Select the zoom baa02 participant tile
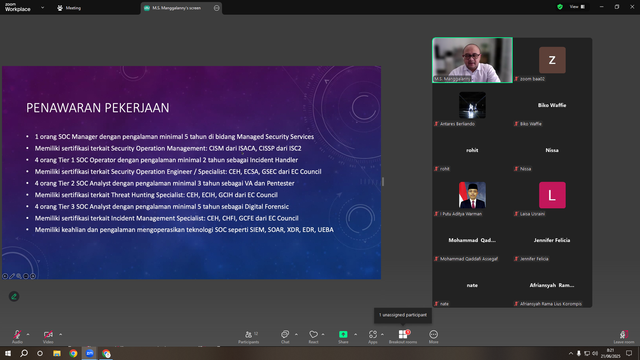This screenshot has width=640, height=360. (x=552, y=60)
